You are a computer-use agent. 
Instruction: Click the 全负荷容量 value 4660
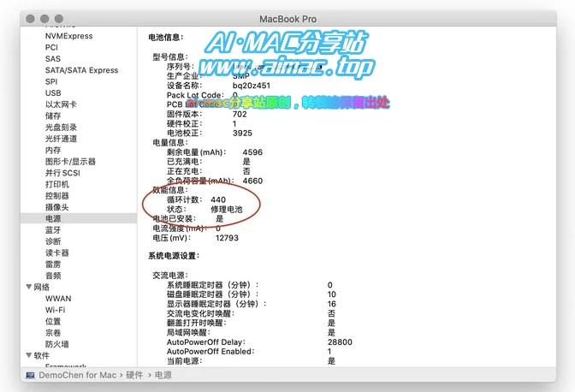pos(252,181)
